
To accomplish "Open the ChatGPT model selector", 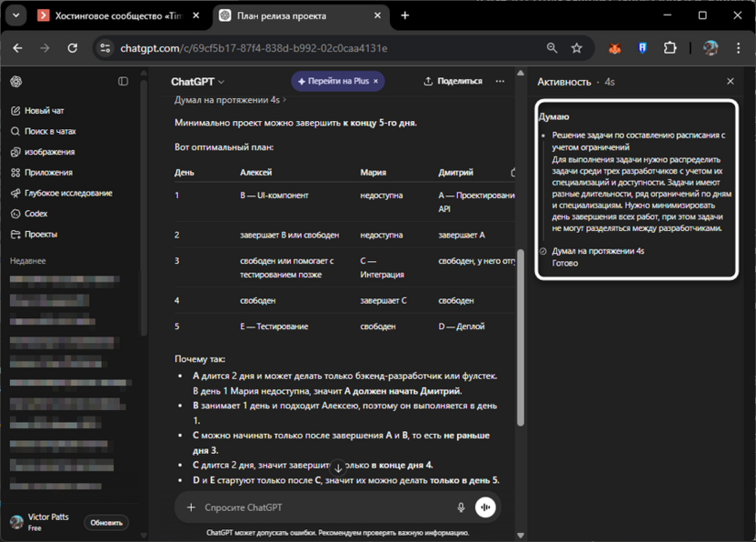I will [x=194, y=81].
